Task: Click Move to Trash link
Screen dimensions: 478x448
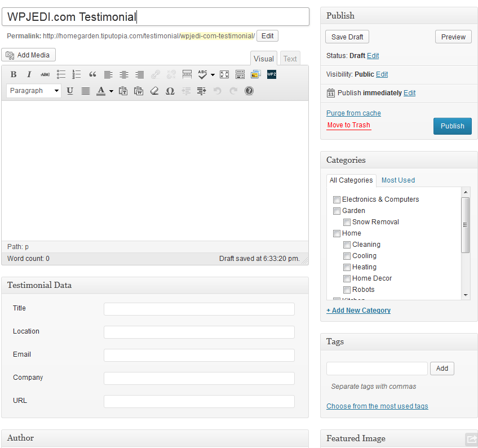Action: (349, 125)
